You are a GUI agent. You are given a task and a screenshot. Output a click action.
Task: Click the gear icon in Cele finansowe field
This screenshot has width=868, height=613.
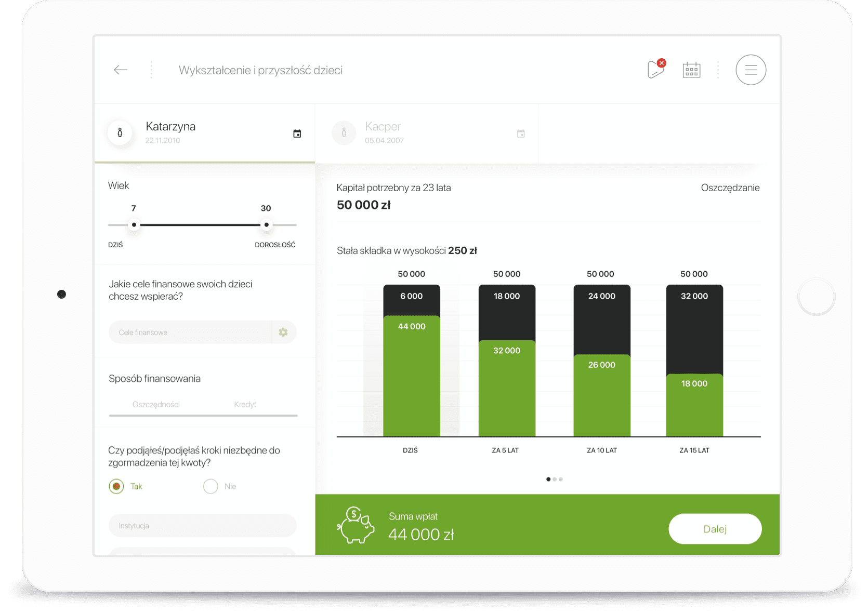point(283,332)
